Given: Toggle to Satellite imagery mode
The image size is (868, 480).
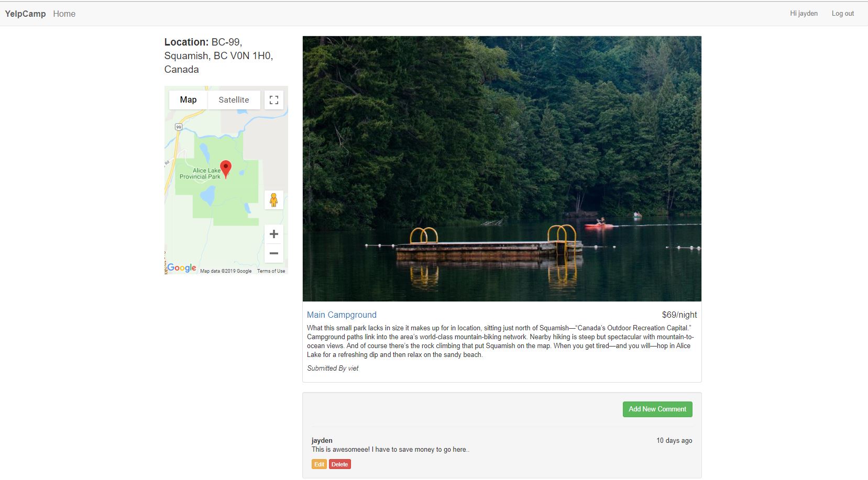Looking at the screenshot, I should (x=234, y=99).
